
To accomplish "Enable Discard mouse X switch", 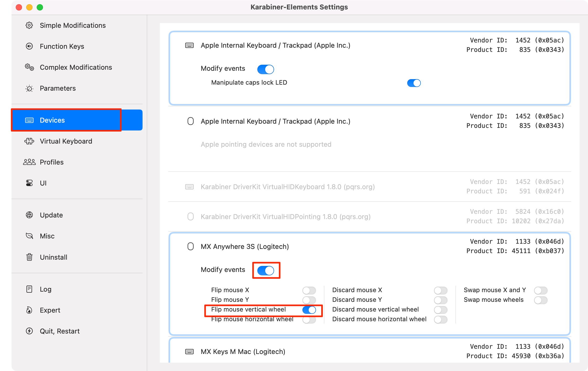I will pos(440,291).
